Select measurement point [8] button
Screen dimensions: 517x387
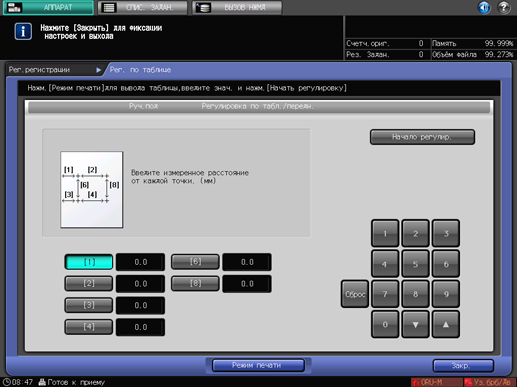[x=195, y=284]
